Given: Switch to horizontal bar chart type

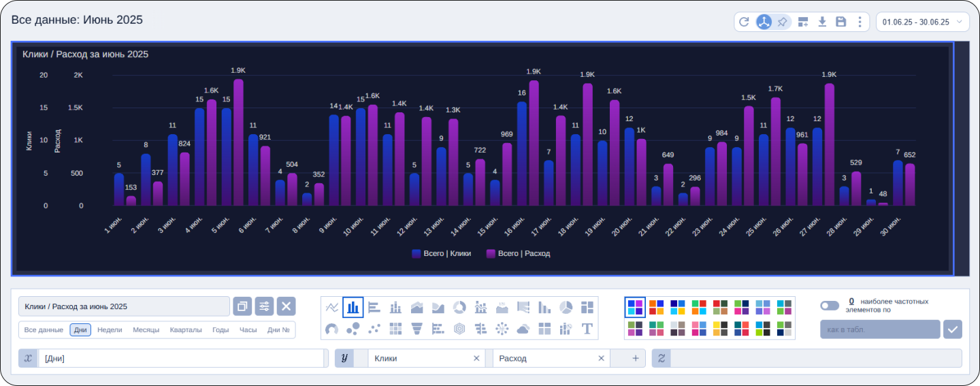Looking at the screenshot, I should pyautogui.click(x=374, y=308).
